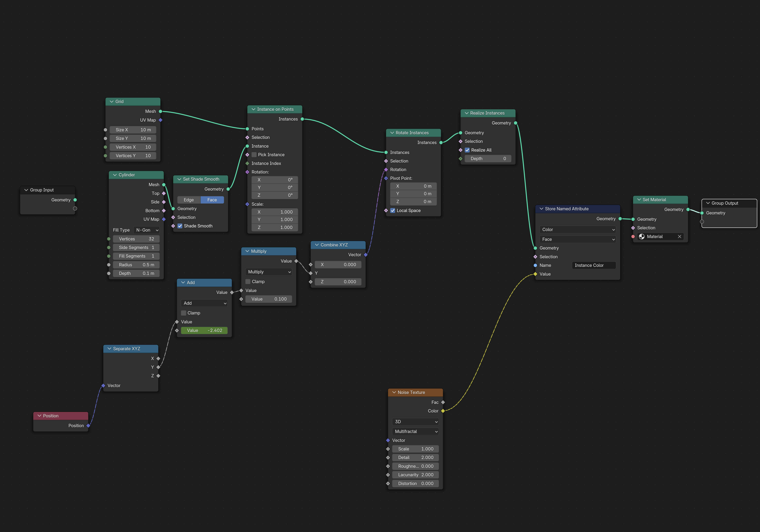Image resolution: width=760 pixels, height=532 pixels.
Task: Open the Add operation dropdown
Action: pos(204,303)
